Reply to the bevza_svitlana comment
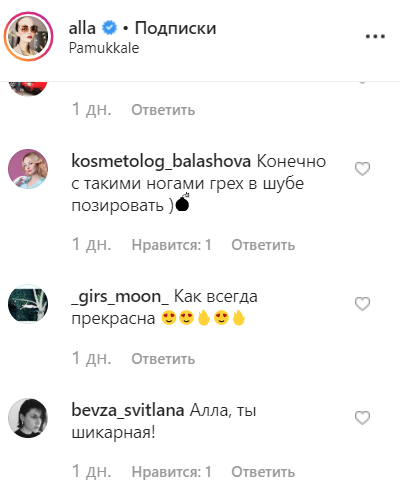This screenshot has width=400, height=496. tap(263, 472)
